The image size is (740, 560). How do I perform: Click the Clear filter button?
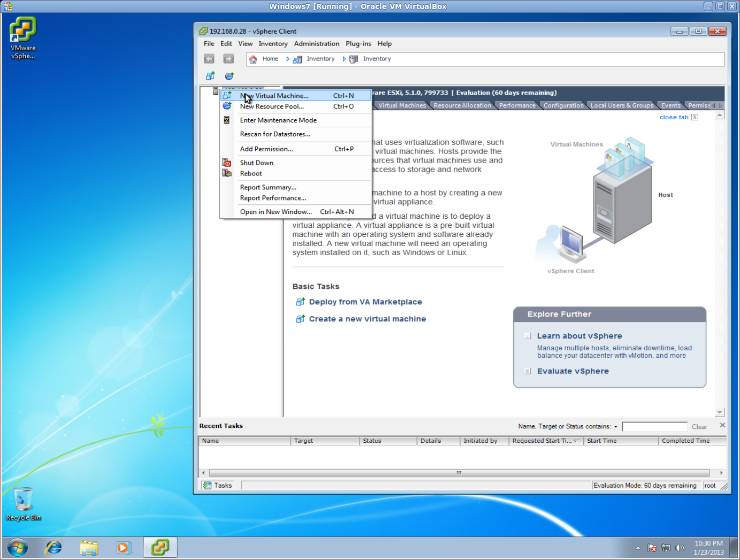pyautogui.click(x=699, y=427)
